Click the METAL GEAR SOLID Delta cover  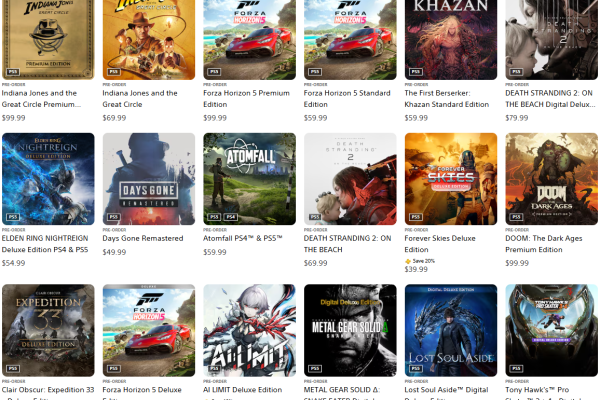tap(350, 330)
